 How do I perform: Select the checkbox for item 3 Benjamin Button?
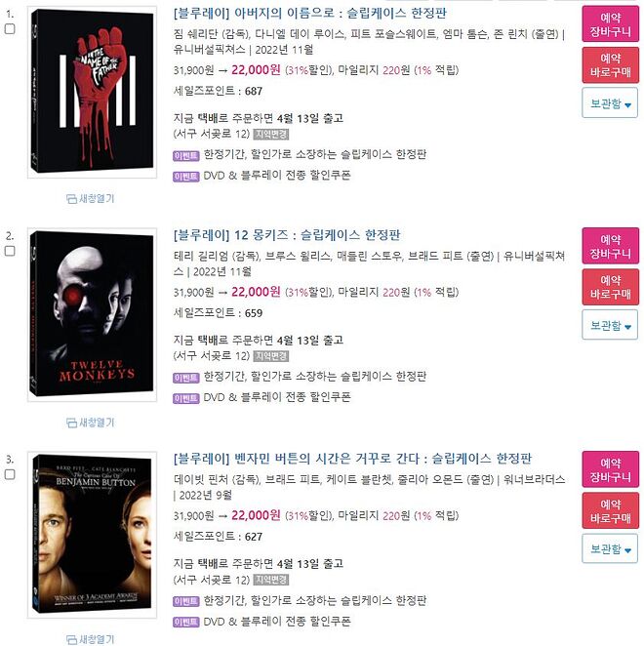tap(10, 474)
